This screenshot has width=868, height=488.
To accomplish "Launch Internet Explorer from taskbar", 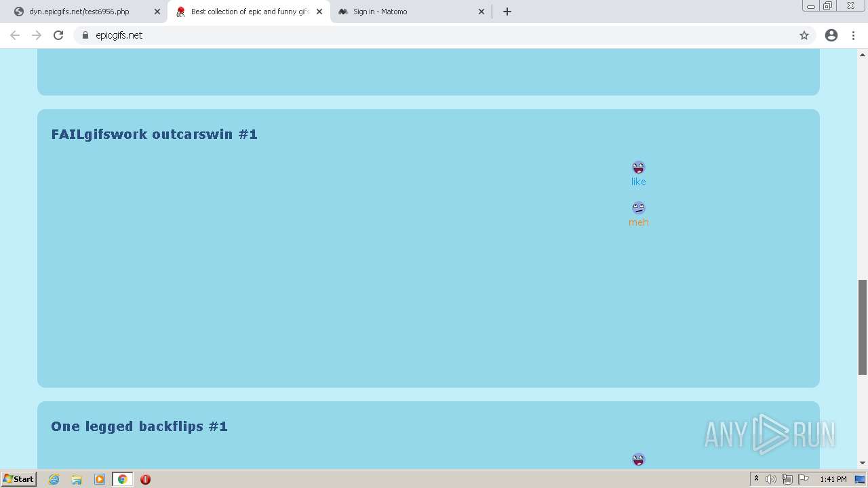I will click(54, 479).
